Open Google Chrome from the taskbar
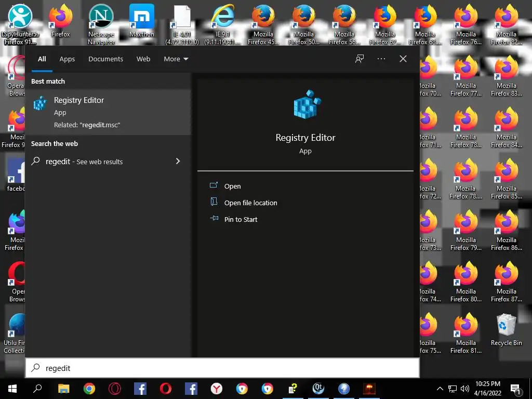This screenshot has width=532, height=399. (x=89, y=389)
